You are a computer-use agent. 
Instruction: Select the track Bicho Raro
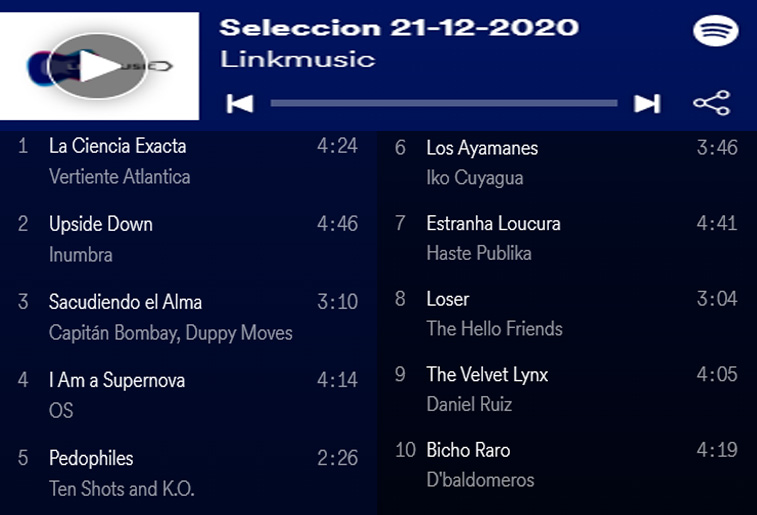point(470,450)
